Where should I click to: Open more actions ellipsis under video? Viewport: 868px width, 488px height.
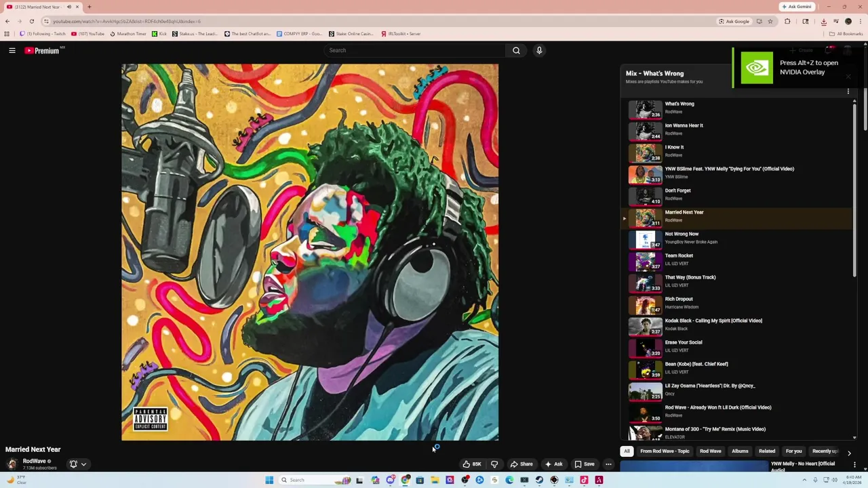point(608,464)
